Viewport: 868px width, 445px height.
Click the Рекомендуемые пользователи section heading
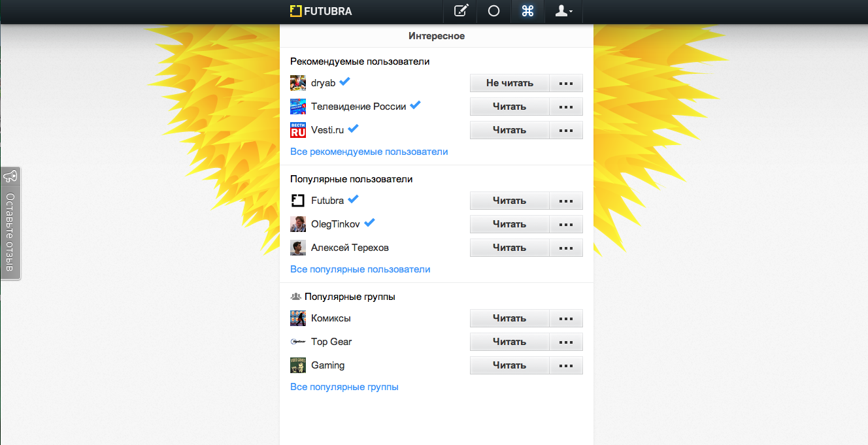click(x=359, y=61)
